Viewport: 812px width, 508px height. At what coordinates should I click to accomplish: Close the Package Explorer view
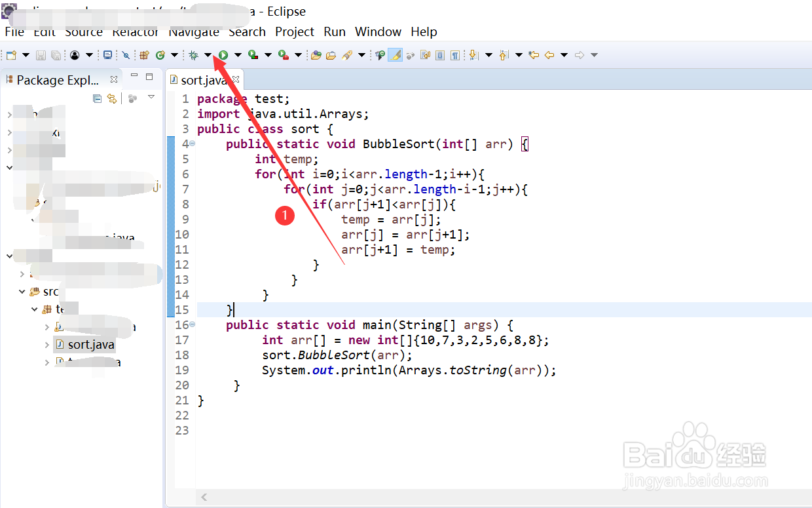click(114, 79)
